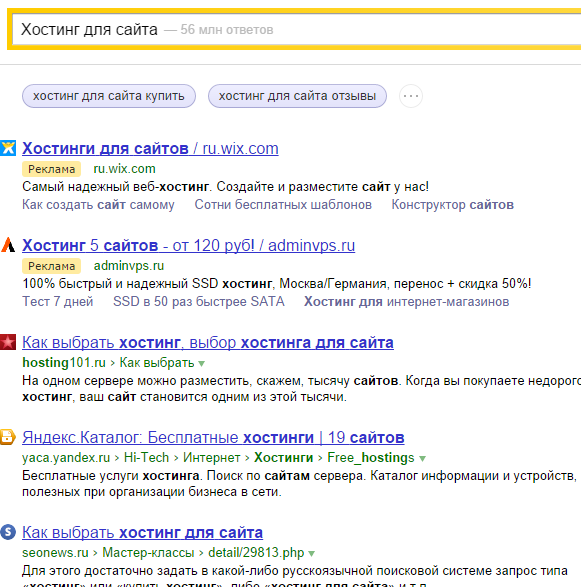Image resolution: width=581 pixels, height=587 pixels.
Task: Open Интернет breadcrumb link
Action: click(x=212, y=457)
